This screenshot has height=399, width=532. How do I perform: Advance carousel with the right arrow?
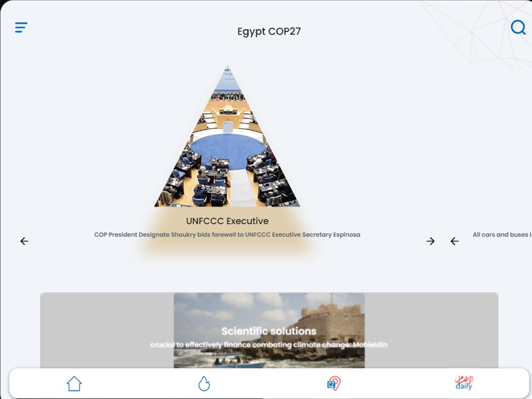tap(430, 241)
